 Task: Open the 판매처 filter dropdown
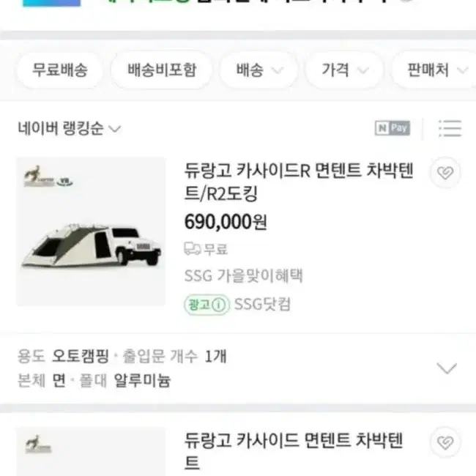tap(434, 70)
